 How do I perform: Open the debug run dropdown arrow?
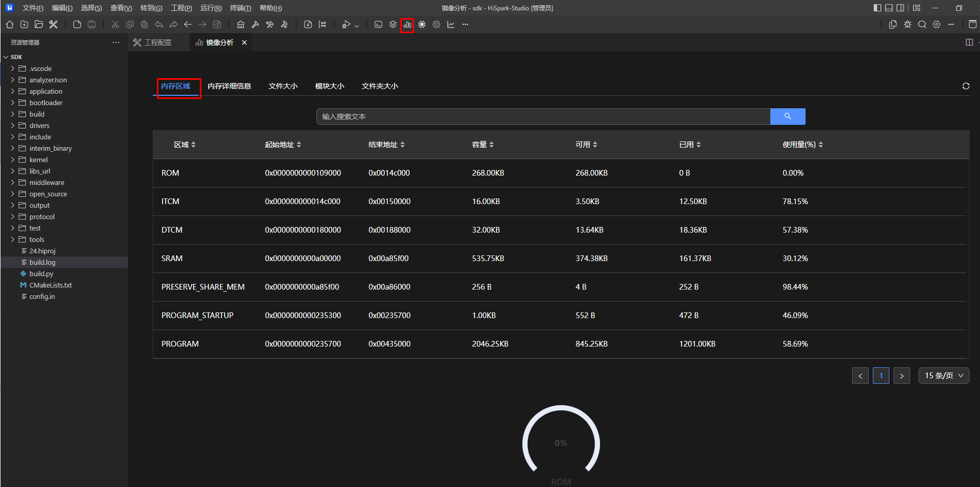(x=357, y=25)
